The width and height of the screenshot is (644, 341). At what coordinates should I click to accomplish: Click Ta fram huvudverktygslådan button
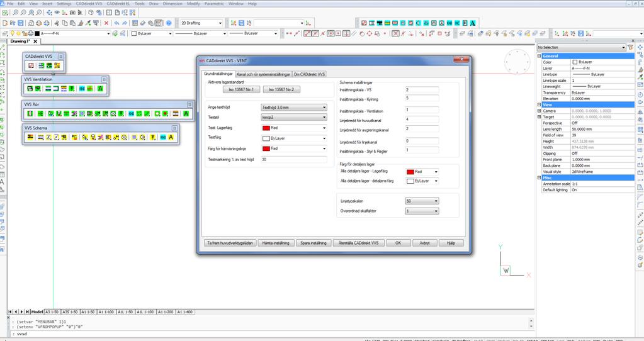tap(230, 243)
